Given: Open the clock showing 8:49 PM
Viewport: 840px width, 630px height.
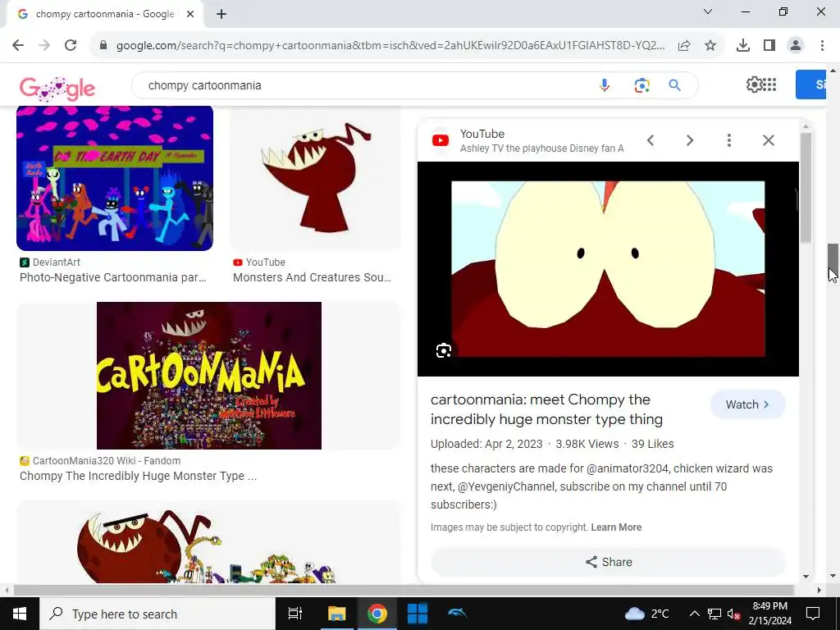Looking at the screenshot, I should pyautogui.click(x=769, y=614).
